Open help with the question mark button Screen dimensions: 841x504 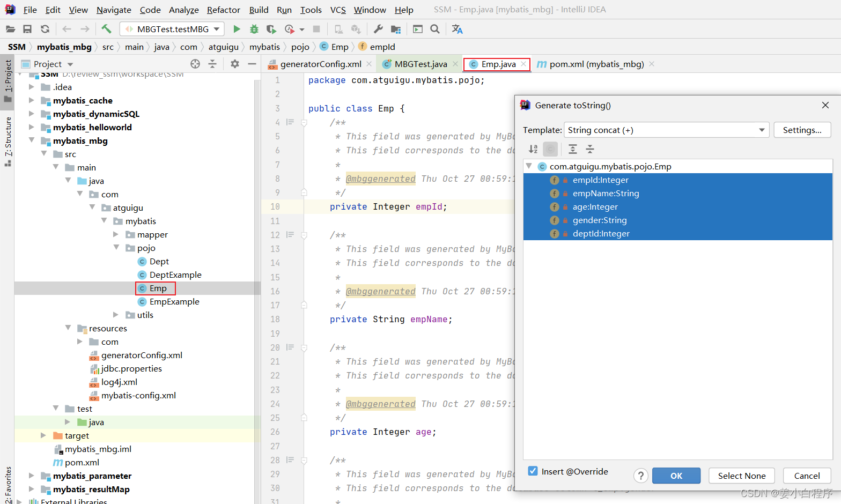point(641,476)
